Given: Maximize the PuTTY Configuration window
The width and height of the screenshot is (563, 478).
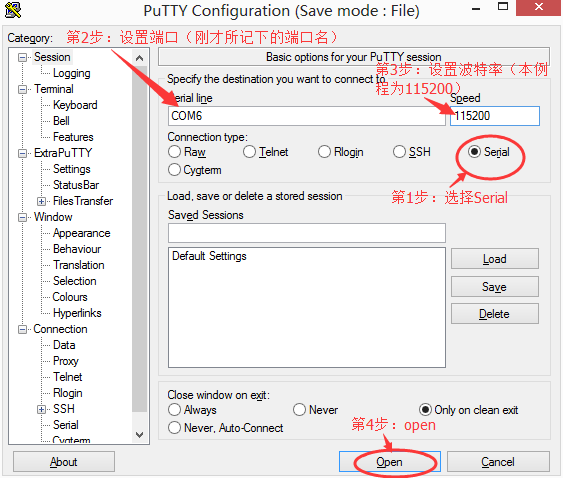Looking at the screenshot, I should [x=503, y=7].
